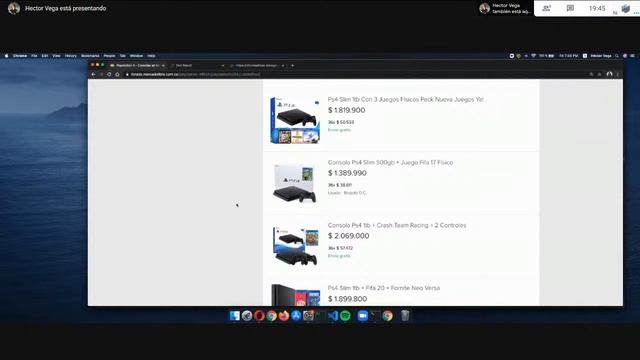Reload the current page
The image size is (640, 360).
click(x=109, y=74)
